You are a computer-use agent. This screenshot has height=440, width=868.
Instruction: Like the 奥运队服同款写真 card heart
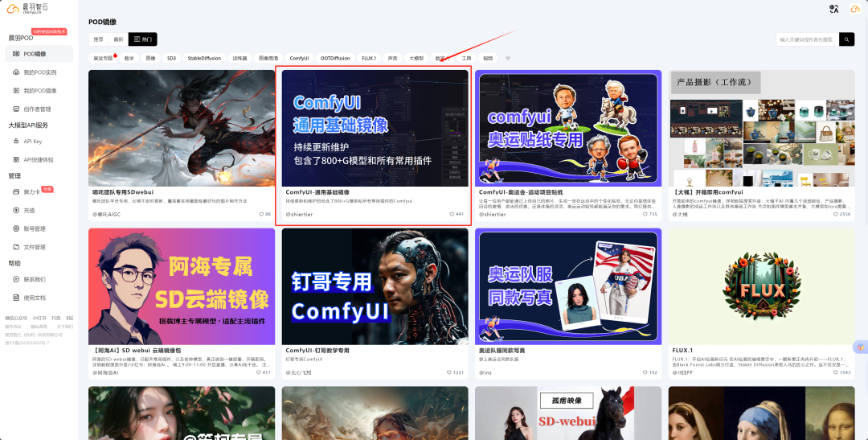(645, 372)
